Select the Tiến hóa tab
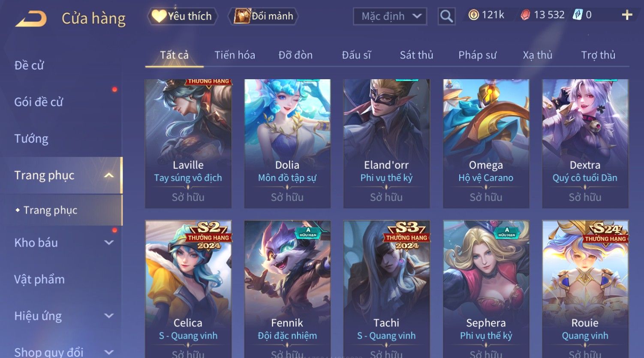Screen dimensions: 644x358 pos(235,55)
